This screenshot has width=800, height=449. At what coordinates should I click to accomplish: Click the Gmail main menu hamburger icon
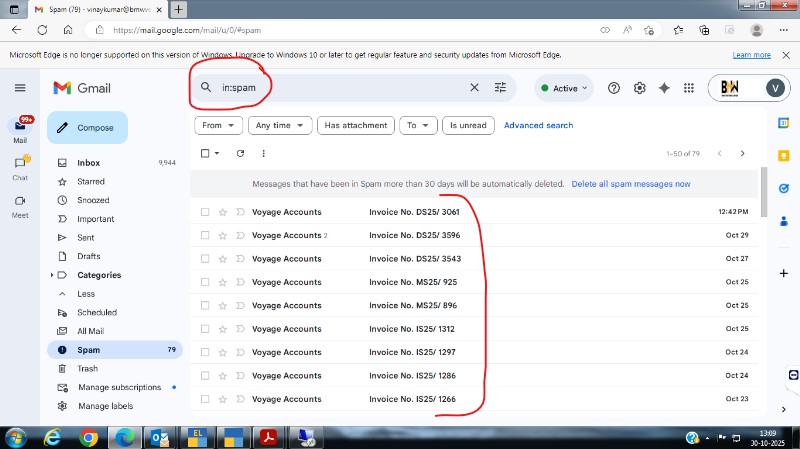[20, 88]
